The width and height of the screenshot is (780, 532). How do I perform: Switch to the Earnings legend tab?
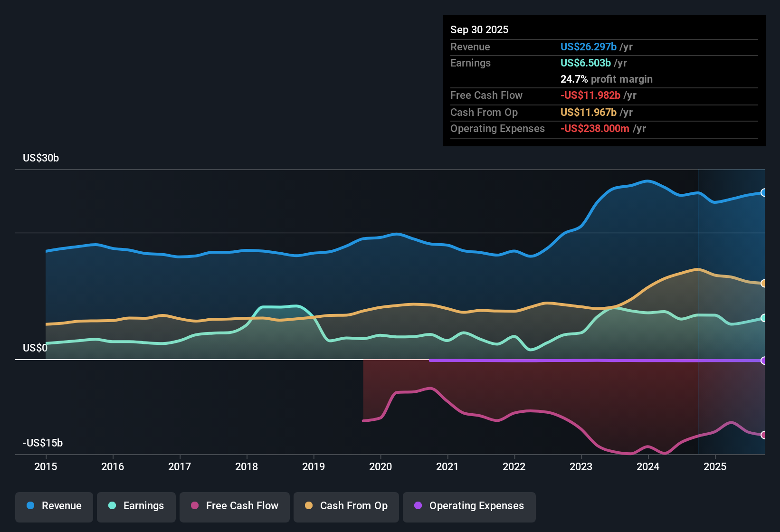(136, 506)
